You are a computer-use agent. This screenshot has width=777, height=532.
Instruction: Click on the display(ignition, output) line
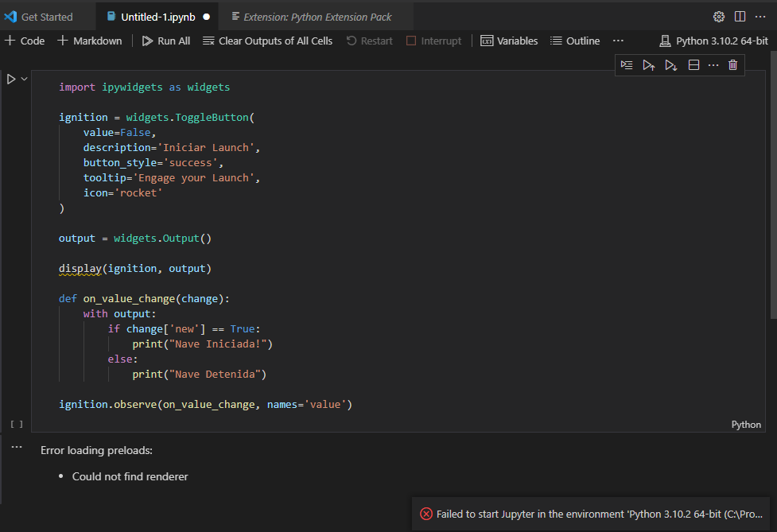[135, 269]
